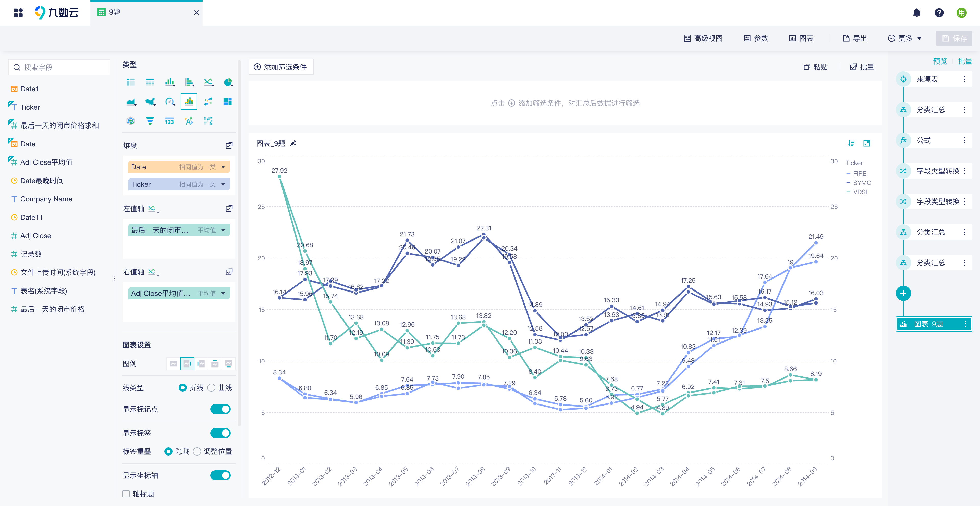Select the 曲线 line type radio

212,388
